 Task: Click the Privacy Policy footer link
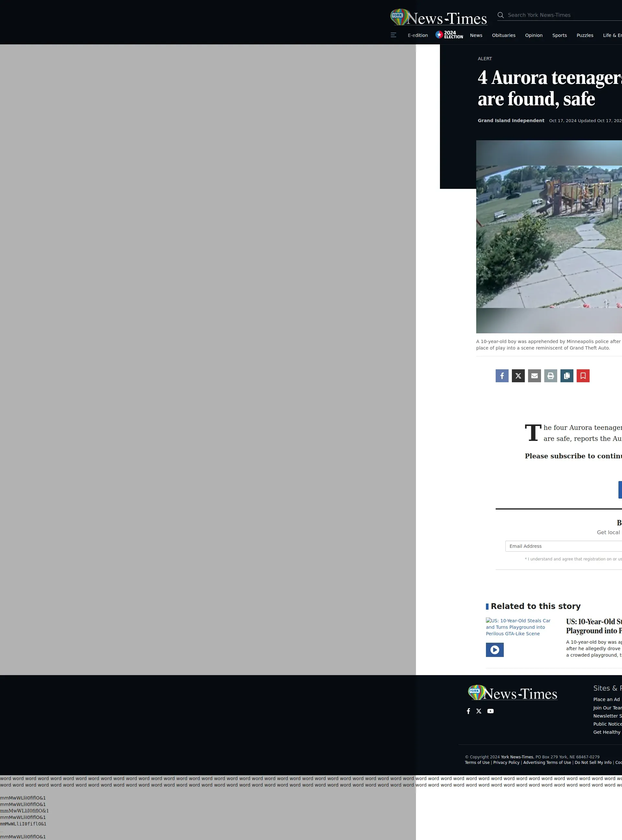pos(506,763)
